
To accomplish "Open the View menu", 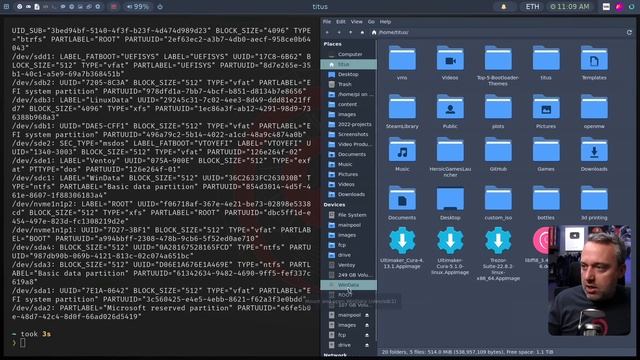I will tap(356, 22).
